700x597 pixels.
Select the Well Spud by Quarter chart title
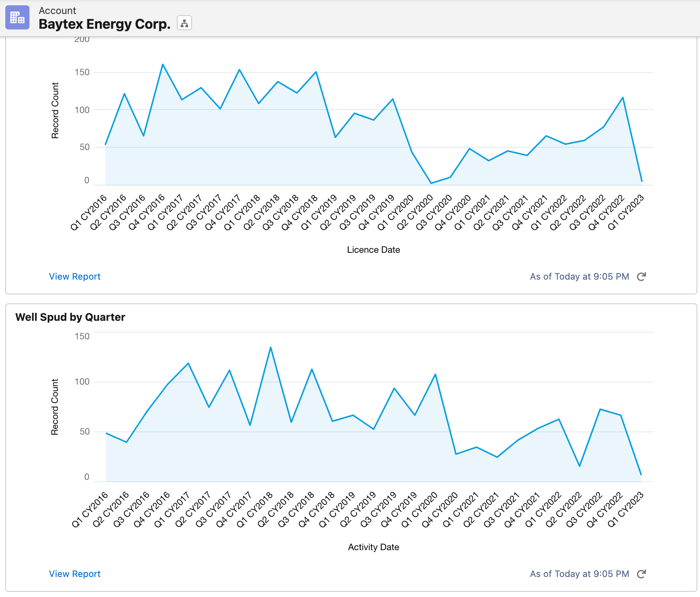pos(70,317)
